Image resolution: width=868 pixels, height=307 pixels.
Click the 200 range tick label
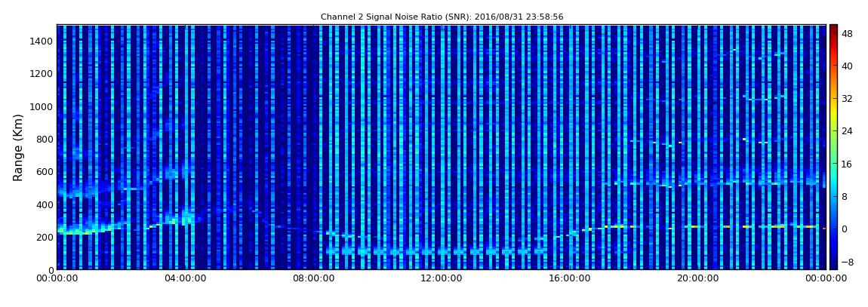point(42,237)
